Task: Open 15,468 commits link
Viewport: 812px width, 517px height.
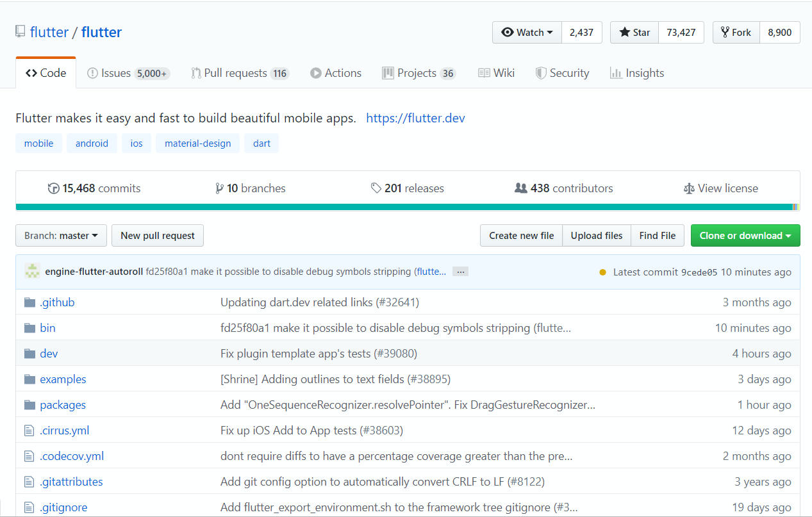Action: [94, 188]
